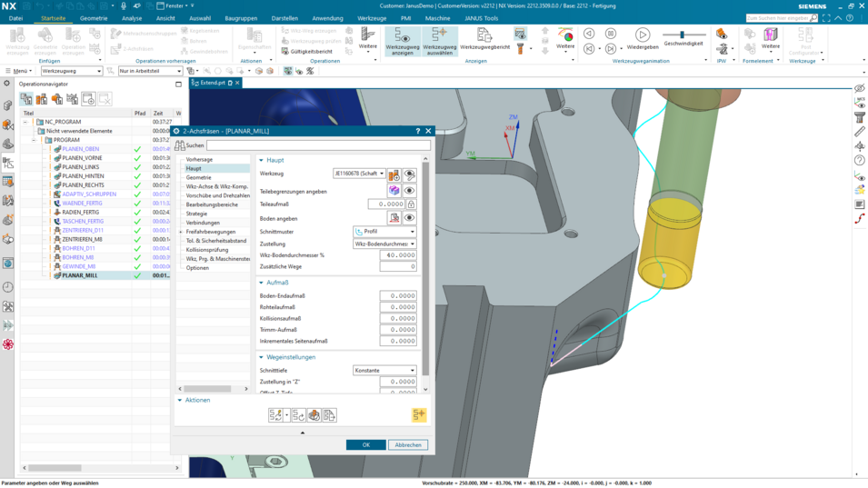
Task: Select Program Order view in Operationsnavigator
Action: click(x=26, y=99)
